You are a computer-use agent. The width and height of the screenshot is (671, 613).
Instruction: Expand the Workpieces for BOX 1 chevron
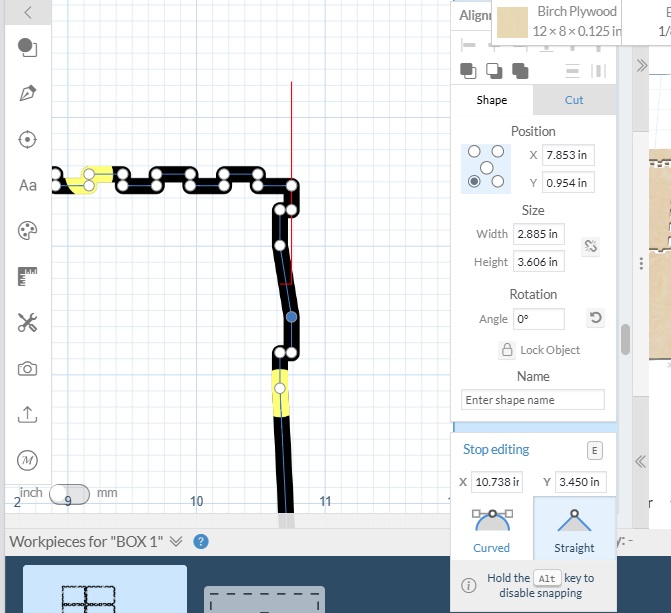(x=176, y=541)
